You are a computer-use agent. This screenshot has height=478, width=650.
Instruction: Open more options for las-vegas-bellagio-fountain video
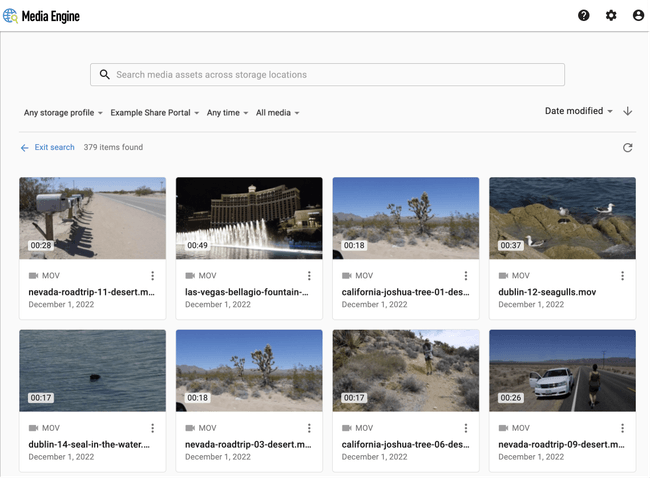(309, 276)
